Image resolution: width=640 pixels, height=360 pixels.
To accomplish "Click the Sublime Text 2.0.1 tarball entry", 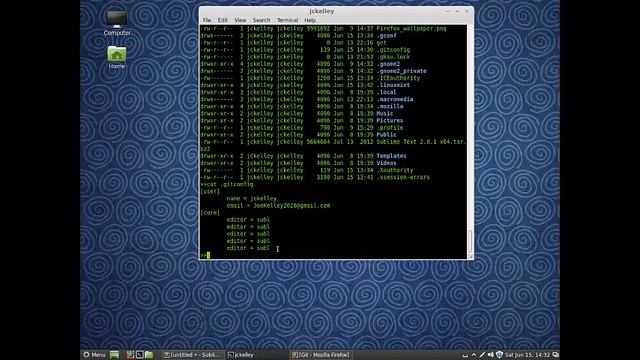I will 421,142.
